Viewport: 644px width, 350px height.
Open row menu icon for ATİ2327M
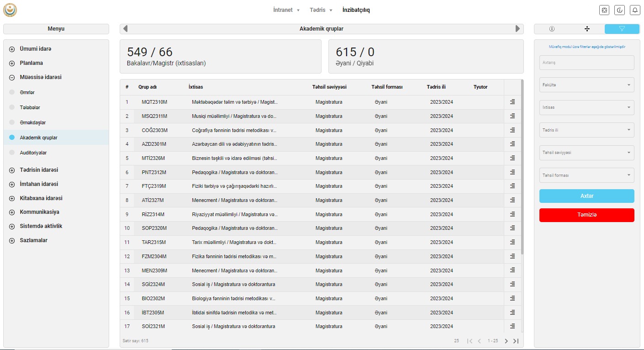512,200
